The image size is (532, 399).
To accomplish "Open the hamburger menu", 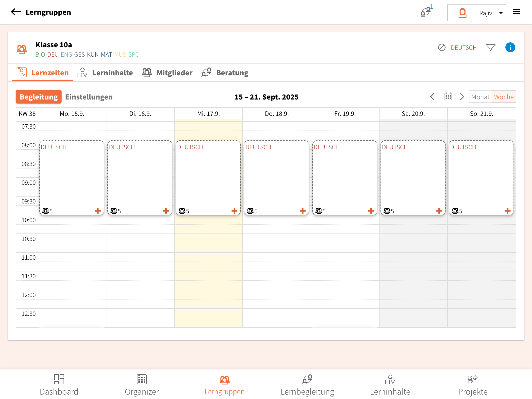I will tap(516, 12).
